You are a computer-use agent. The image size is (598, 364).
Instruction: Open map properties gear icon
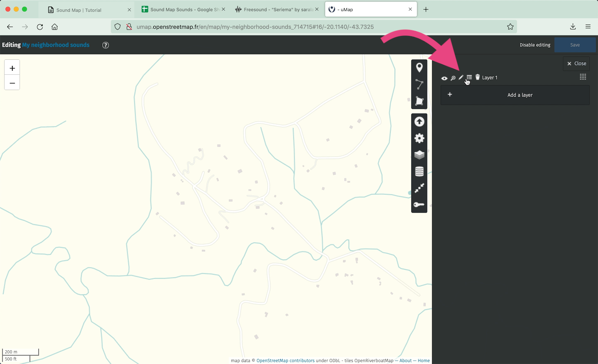coord(419,138)
